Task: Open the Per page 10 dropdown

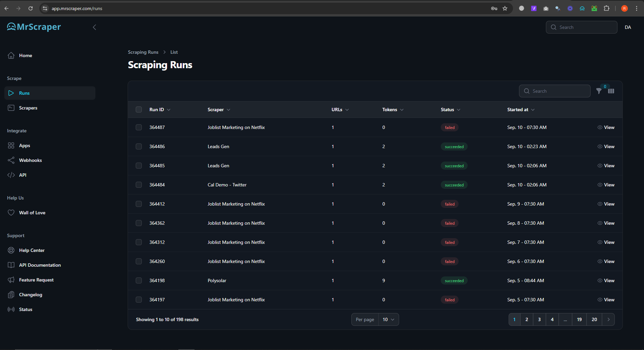Action: click(x=388, y=319)
